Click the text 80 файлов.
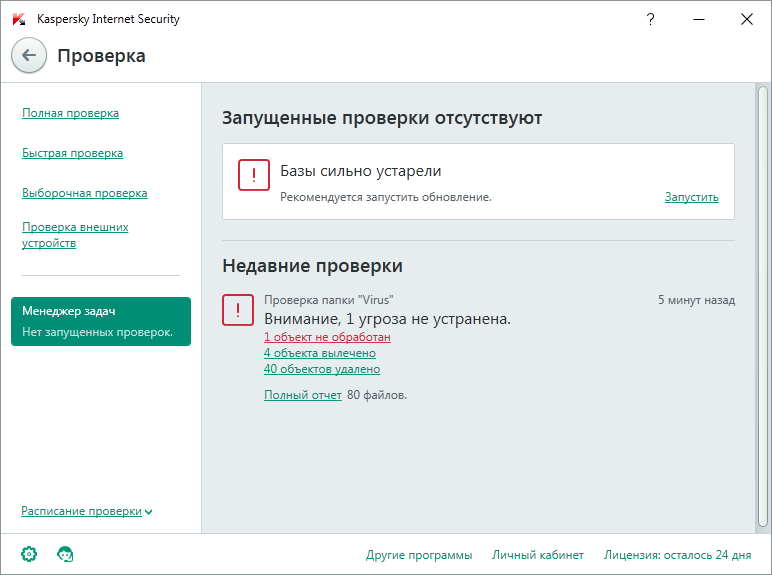The image size is (772, 575). 377,395
